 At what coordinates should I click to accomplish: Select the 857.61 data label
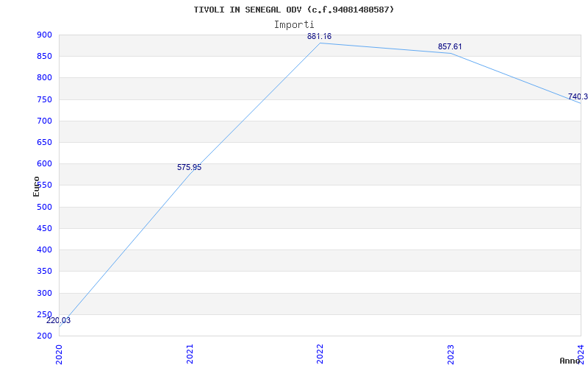coord(450,46)
